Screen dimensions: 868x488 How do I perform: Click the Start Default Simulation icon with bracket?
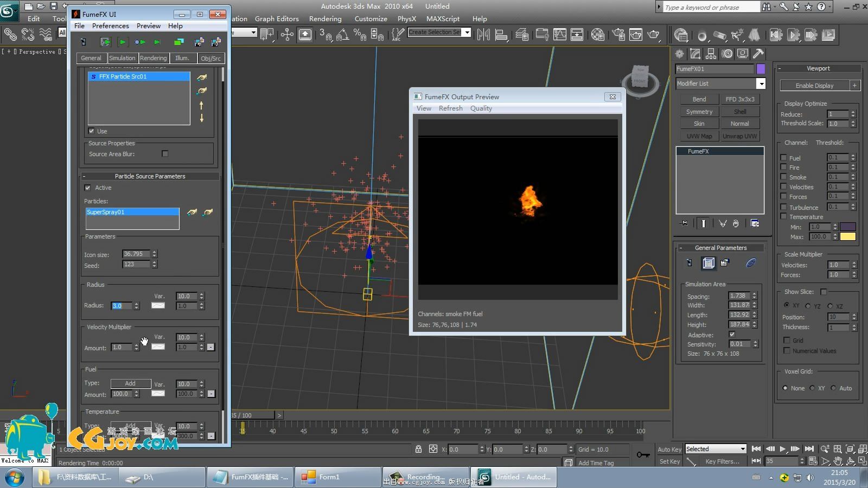[106, 42]
